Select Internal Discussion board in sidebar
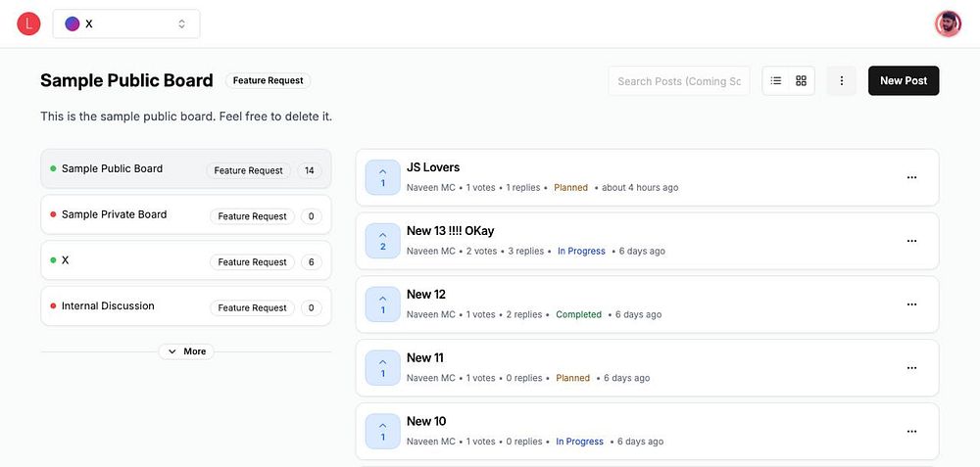This screenshot has height=467, width=980. pos(186,305)
